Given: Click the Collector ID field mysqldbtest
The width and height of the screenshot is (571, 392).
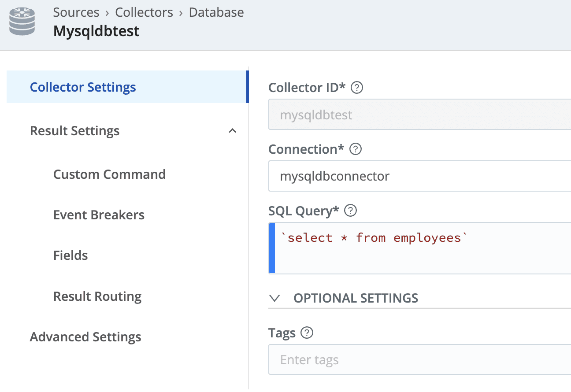Looking at the screenshot, I should tap(419, 115).
